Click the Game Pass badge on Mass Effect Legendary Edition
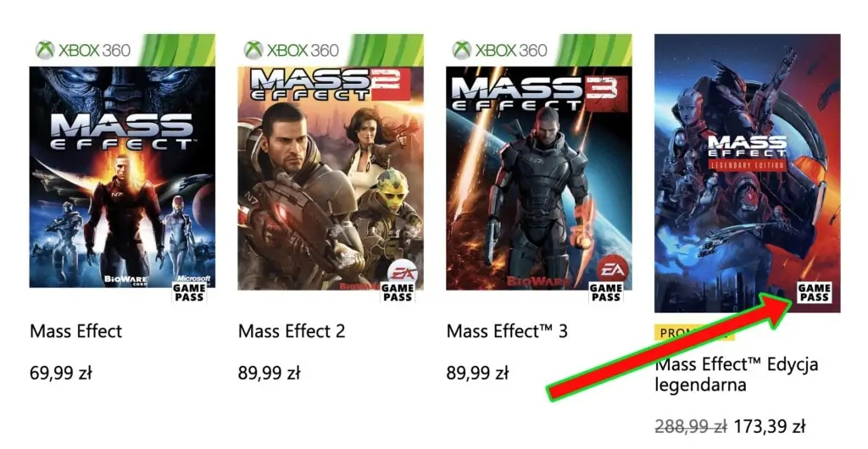Screen dimensions: 868x449 click(x=814, y=292)
